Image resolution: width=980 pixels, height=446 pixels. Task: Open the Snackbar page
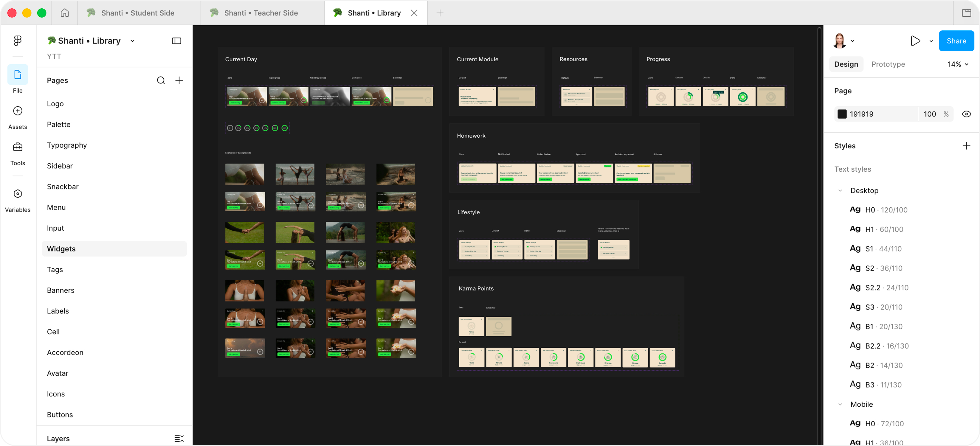coord(114,187)
